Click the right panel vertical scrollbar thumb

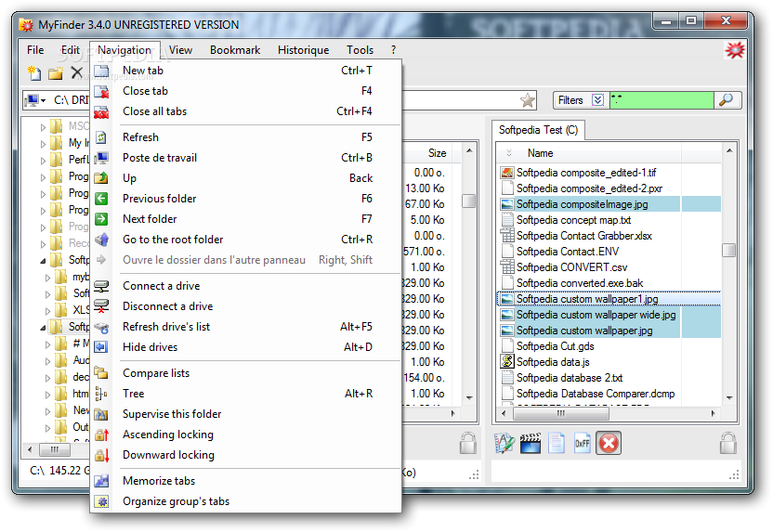pyautogui.click(x=728, y=251)
